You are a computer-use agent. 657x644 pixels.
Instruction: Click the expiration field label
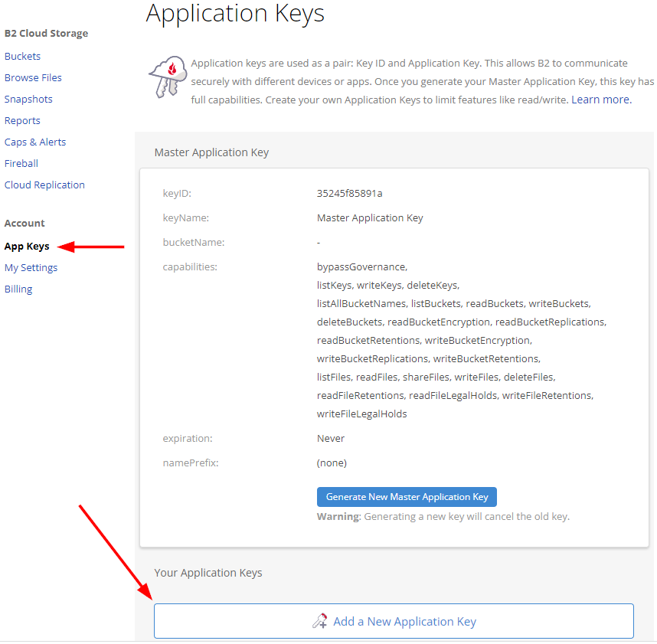point(188,438)
